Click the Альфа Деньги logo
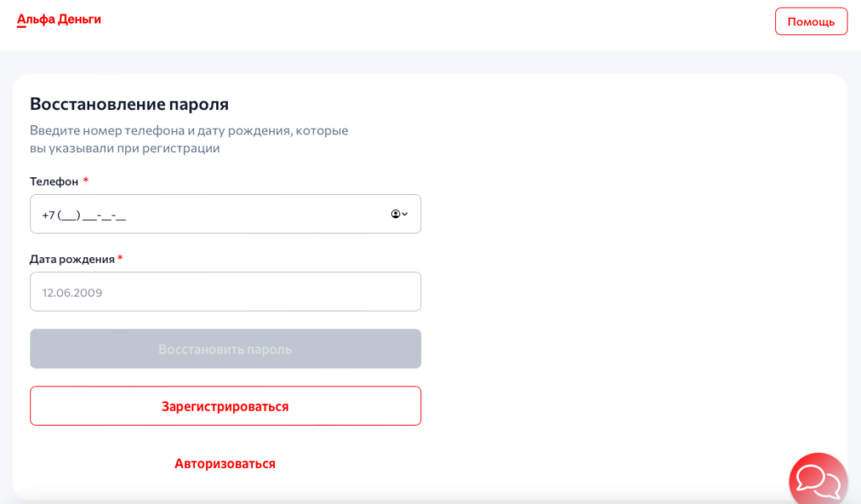 tap(59, 18)
